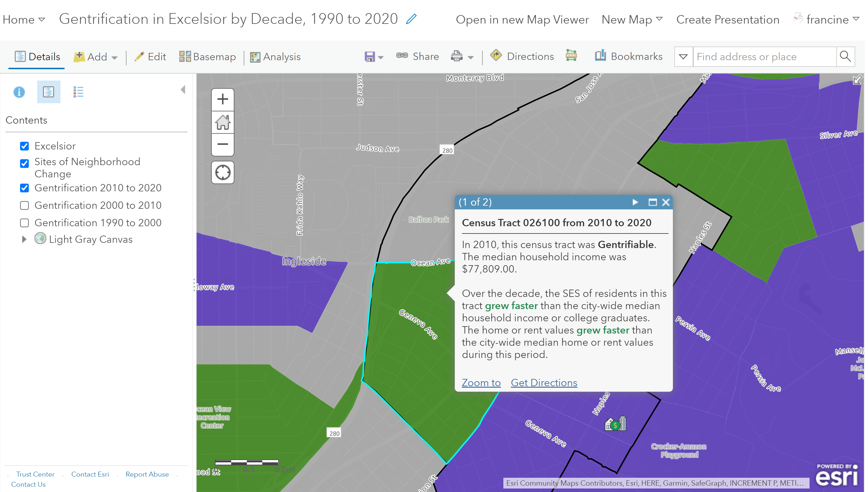This screenshot has height=492, width=868.
Task: Show the map legend icon
Action: pyautogui.click(x=78, y=92)
